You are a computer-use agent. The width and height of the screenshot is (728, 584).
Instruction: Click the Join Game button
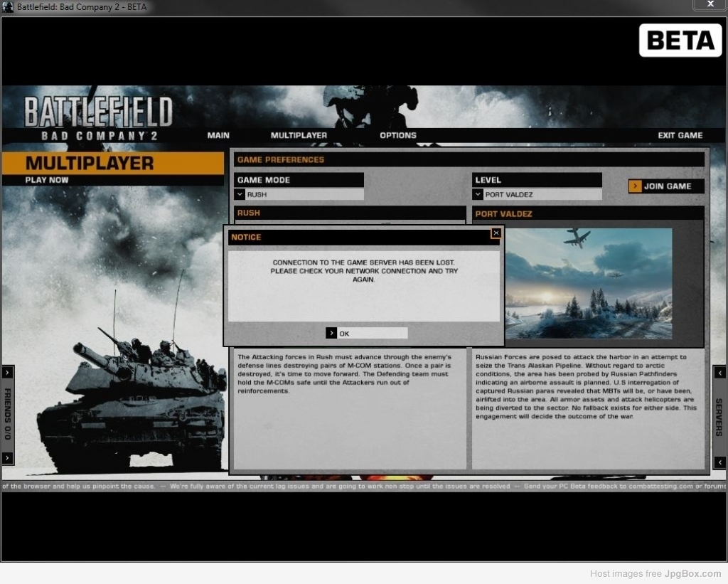pos(666,186)
